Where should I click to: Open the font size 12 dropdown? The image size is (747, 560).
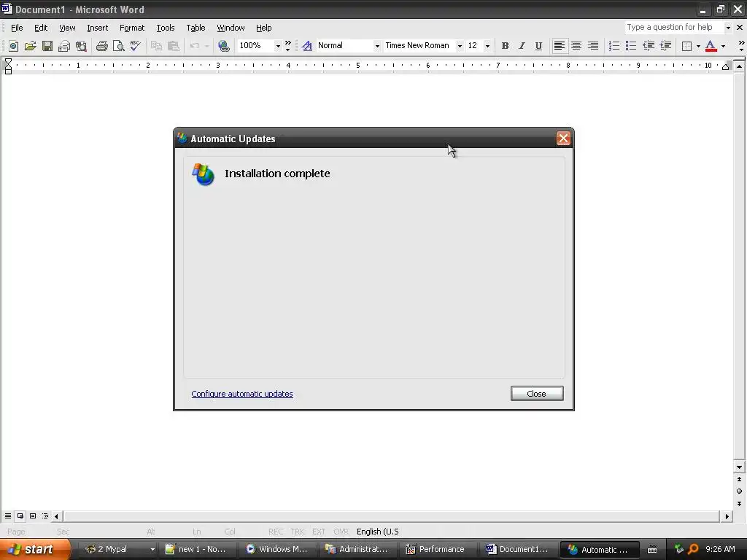(x=487, y=46)
